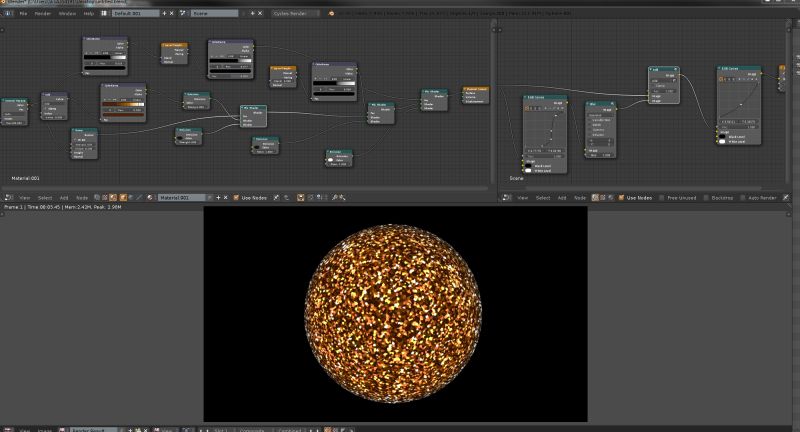Open Select menu in compositor editor
This screenshot has height=432, width=800.
click(543, 197)
